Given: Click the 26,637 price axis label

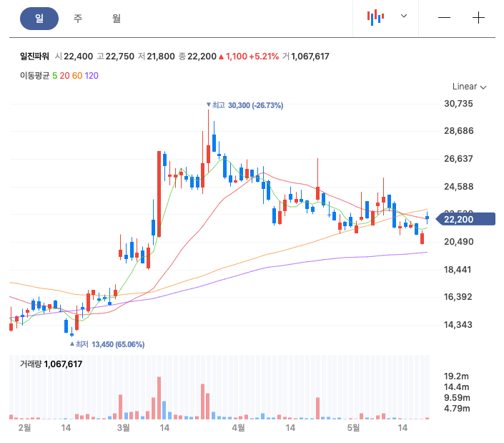Looking at the screenshot, I should (458, 159).
